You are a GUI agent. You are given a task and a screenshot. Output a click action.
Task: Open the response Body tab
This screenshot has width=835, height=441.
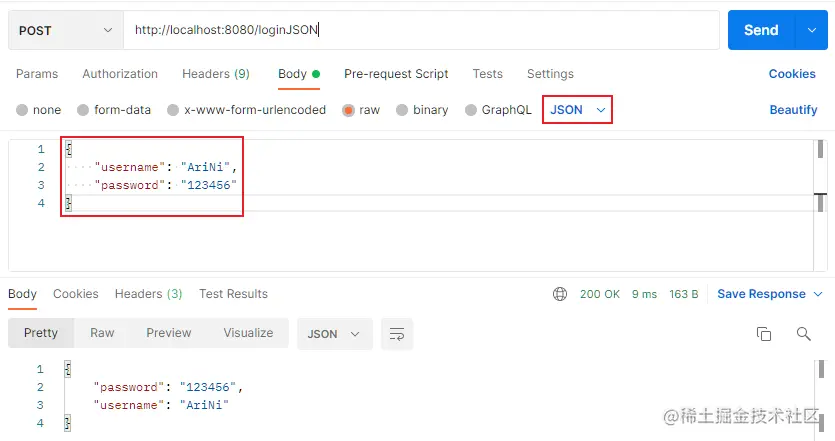click(x=22, y=294)
